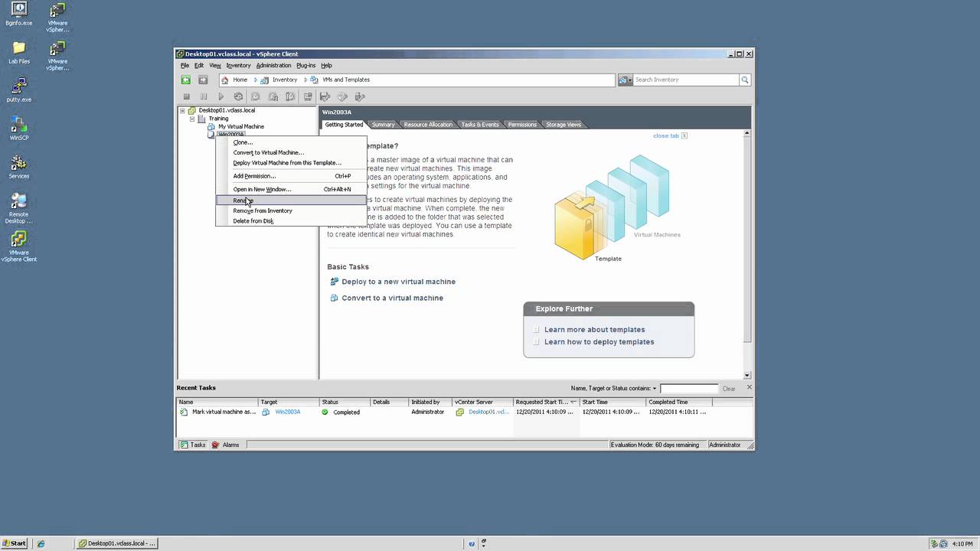
Task: Open putty.exe desktop icon
Action: 18,90
